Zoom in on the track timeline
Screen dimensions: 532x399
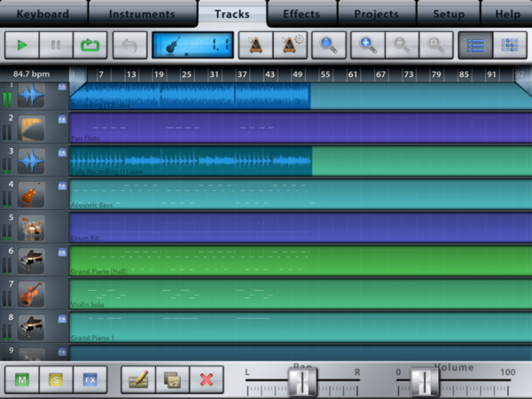point(368,45)
